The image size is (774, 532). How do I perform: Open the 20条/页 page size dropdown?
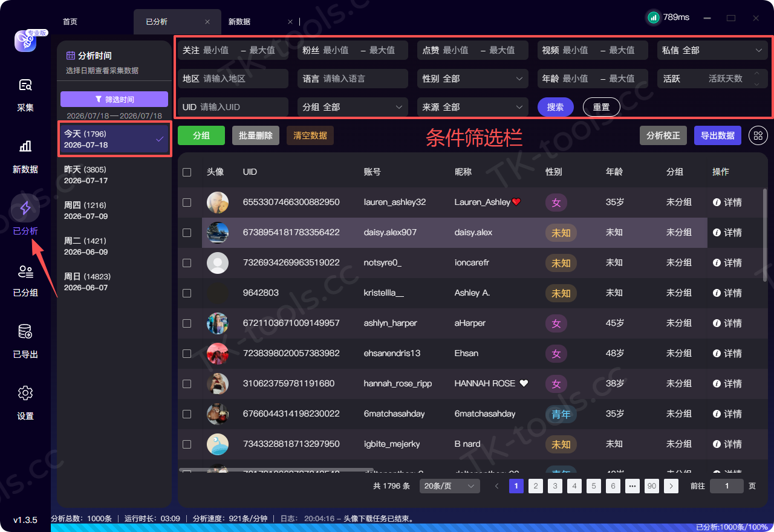(449, 486)
